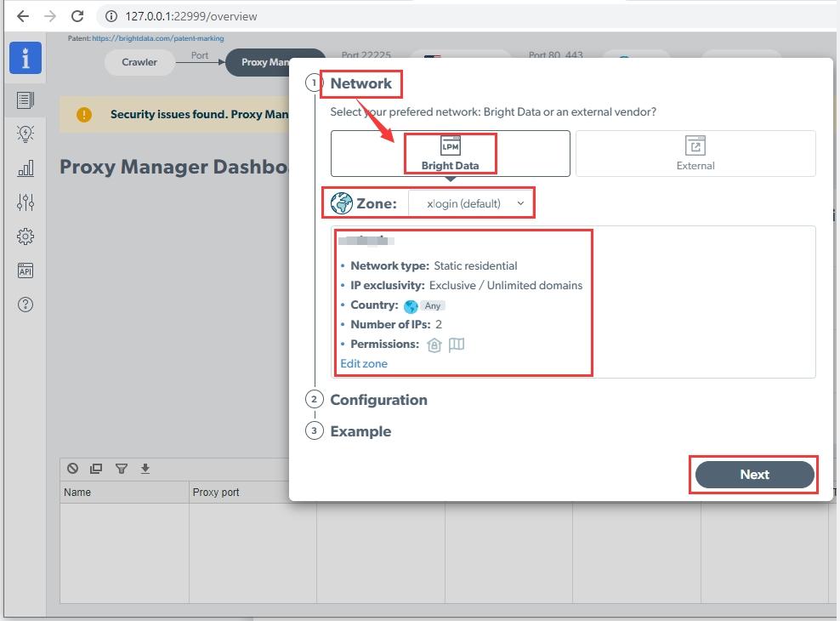The width and height of the screenshot is (840, 621).
Task: Expand the Example step
Action: tap(360, 431)
